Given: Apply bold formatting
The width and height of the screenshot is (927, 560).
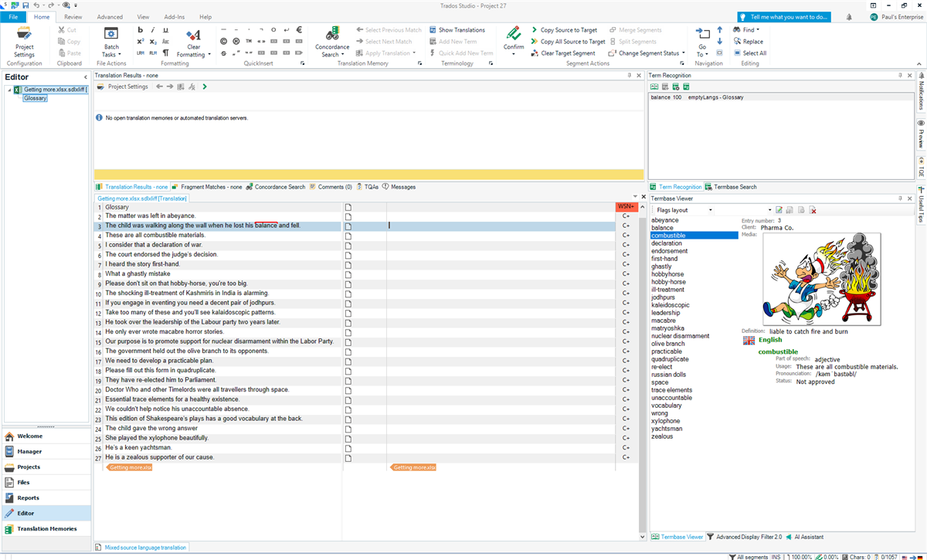Looking at the screenshot, I should tap(141, 30).
